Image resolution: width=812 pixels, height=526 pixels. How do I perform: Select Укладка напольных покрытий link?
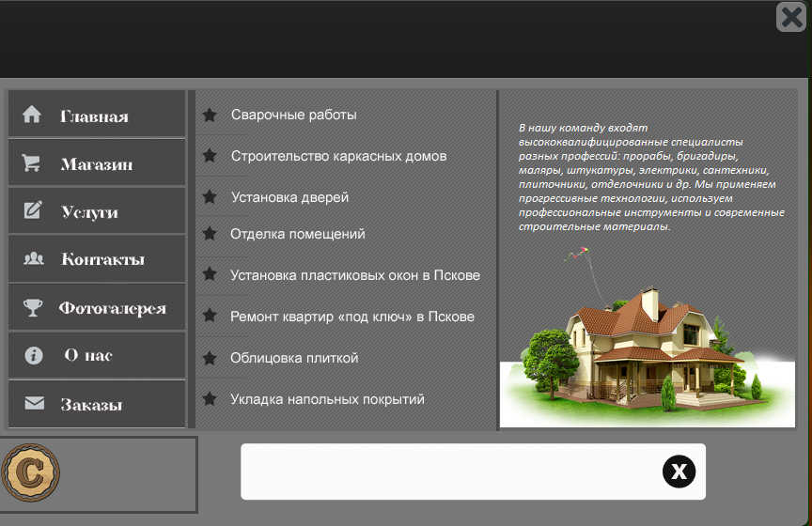[x=327, y=399]
